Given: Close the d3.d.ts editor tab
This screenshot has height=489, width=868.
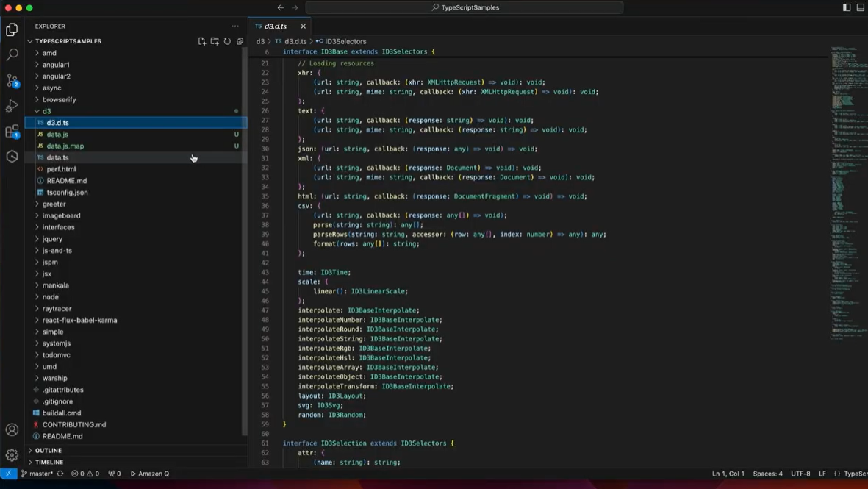Looking at the screenshot, I should (303, 26).
